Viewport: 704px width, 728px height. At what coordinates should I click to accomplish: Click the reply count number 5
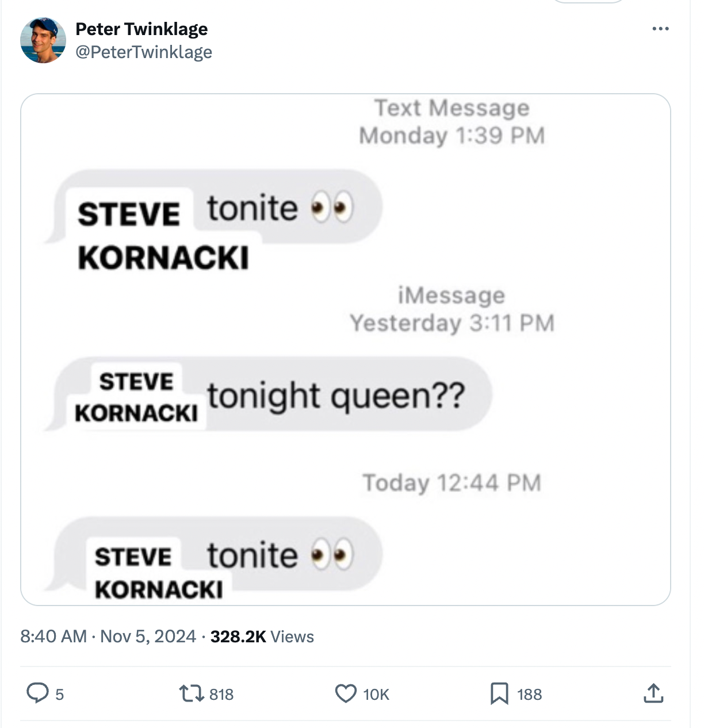[59, 695]
